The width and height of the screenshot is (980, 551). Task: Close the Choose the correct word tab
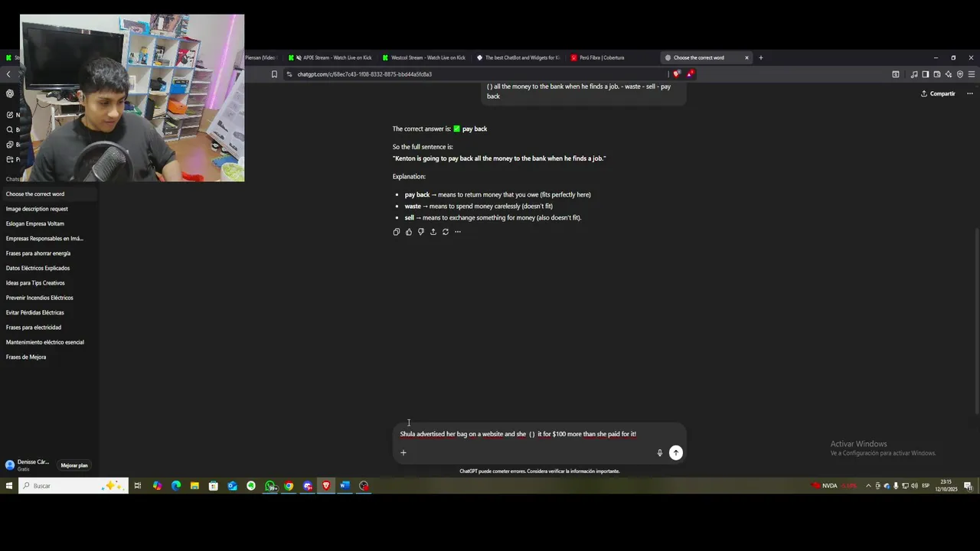746,57
